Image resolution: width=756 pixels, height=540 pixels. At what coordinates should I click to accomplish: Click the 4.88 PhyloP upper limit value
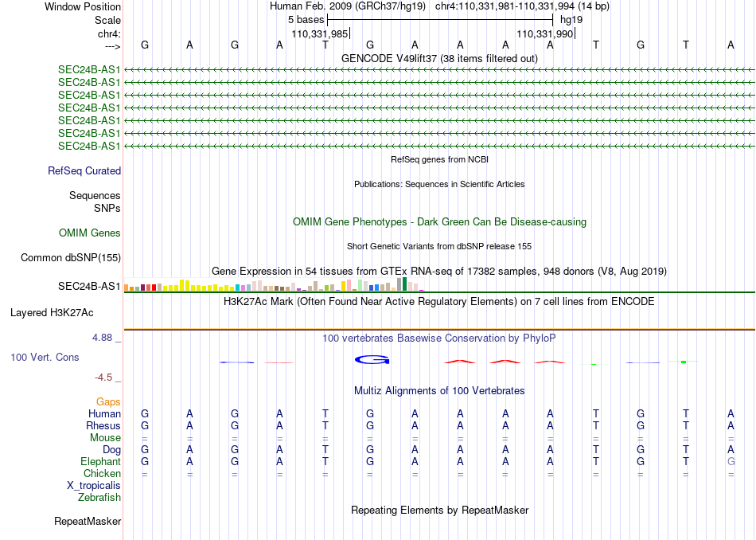click(102, 338)
